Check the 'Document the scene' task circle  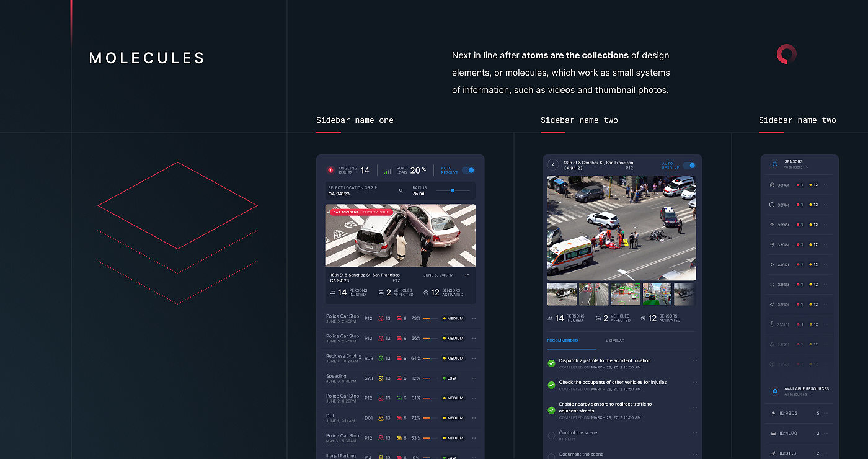point(551,456)
